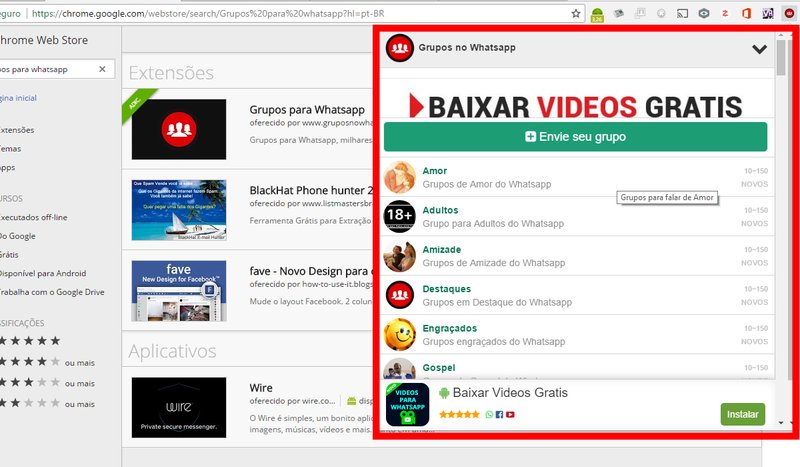Viewport: 800px width, 467px height.
Task: Open the Office extension icon
Action: 746,13
